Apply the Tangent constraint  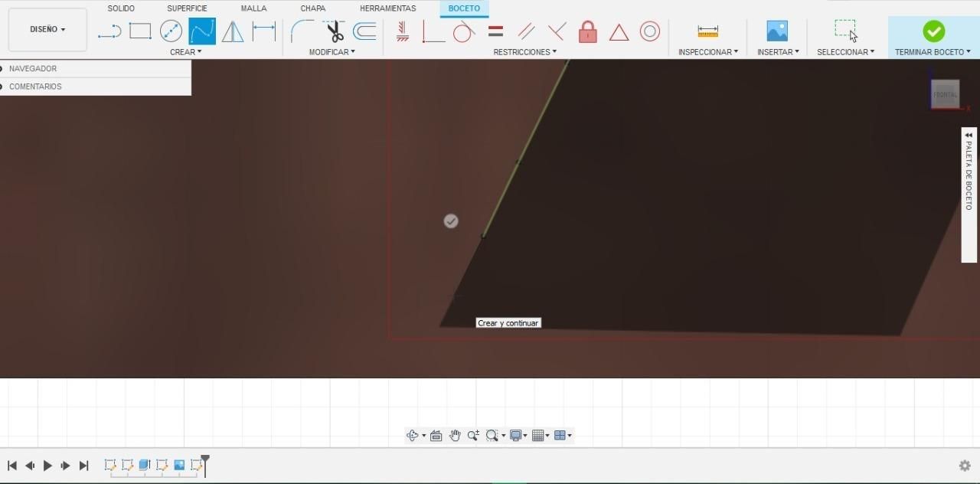(464, 31)
